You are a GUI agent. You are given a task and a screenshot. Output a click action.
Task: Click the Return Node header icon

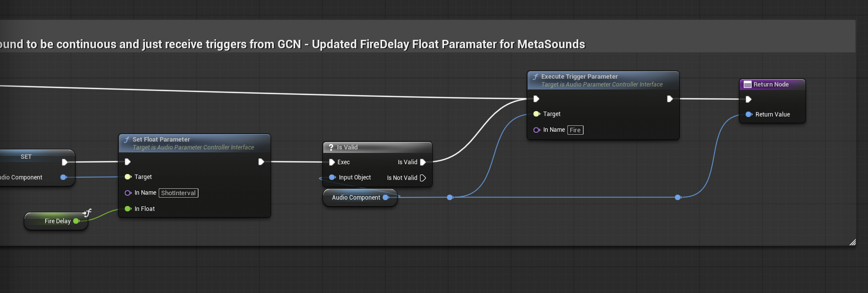click(x=748, y=85)
